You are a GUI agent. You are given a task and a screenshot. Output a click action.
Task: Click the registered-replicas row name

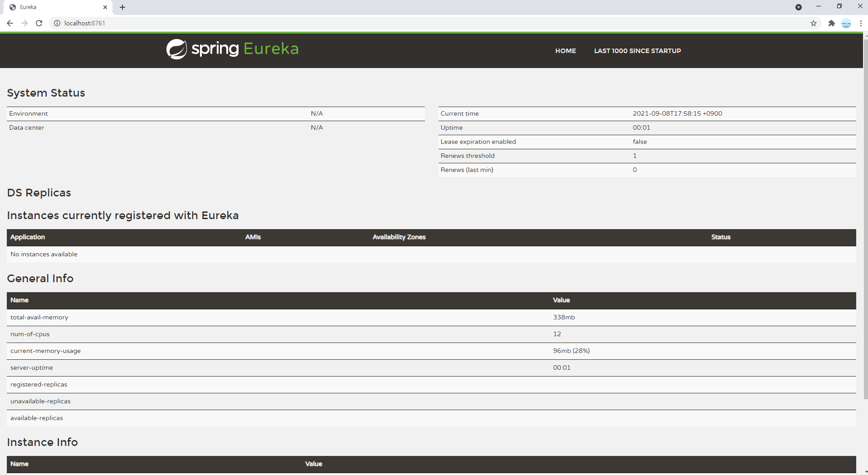(39, 384)
